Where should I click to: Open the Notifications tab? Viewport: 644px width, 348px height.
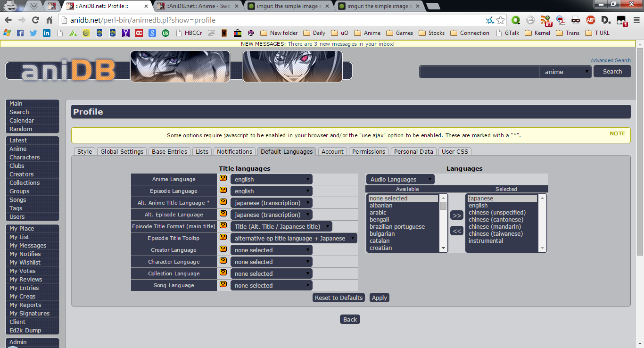pos(234,151)
